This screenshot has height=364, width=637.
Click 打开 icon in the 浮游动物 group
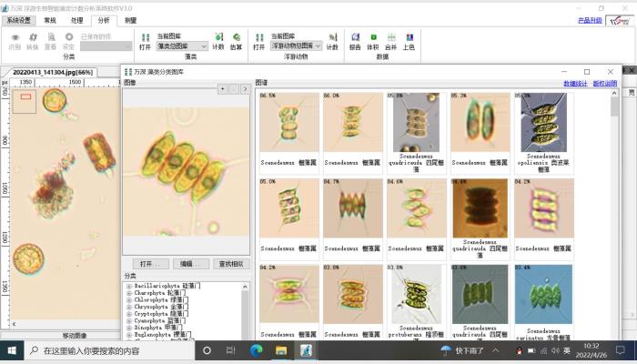(x=259, y=40)
